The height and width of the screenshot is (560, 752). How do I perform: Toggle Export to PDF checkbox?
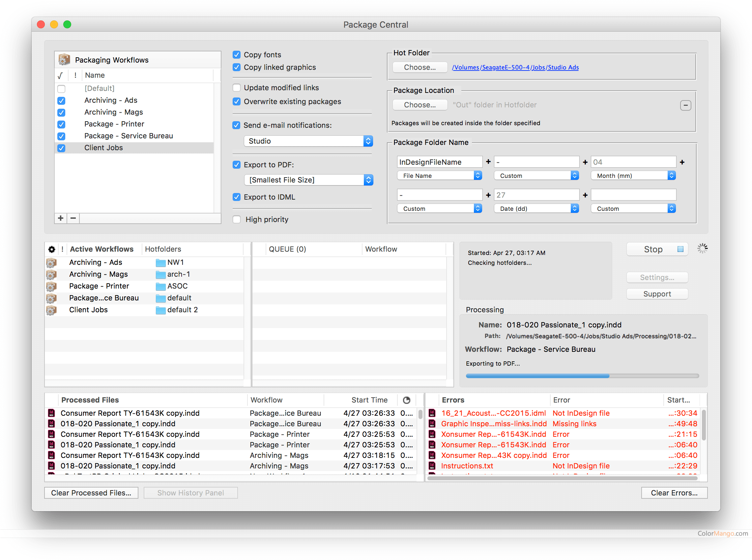237,165
